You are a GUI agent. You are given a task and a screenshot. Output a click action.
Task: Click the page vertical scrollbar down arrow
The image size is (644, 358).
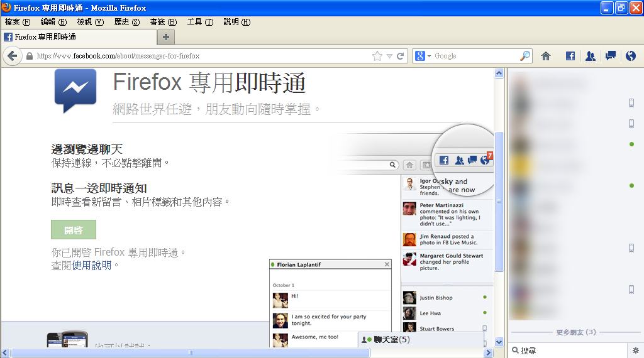pos(499,342)
